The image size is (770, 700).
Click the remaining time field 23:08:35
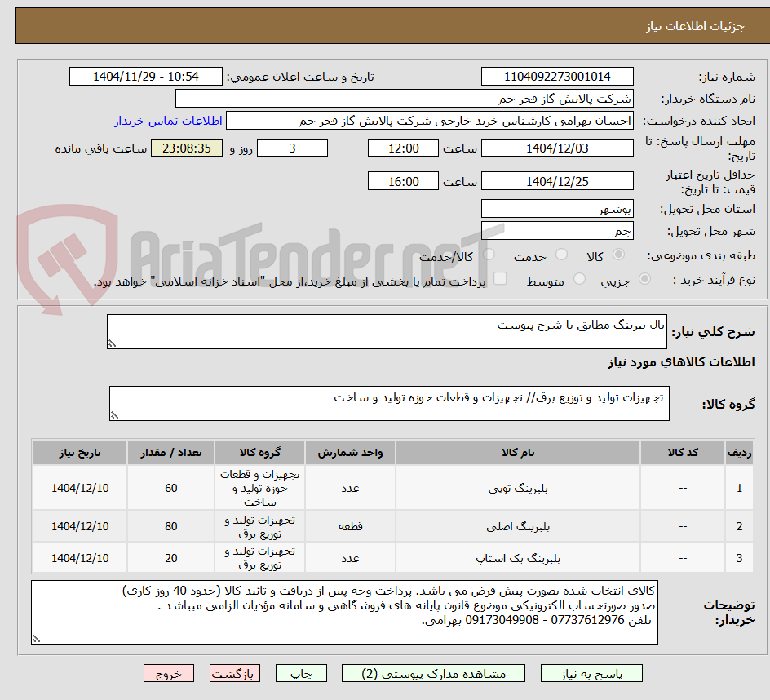(x=187, y=148)
